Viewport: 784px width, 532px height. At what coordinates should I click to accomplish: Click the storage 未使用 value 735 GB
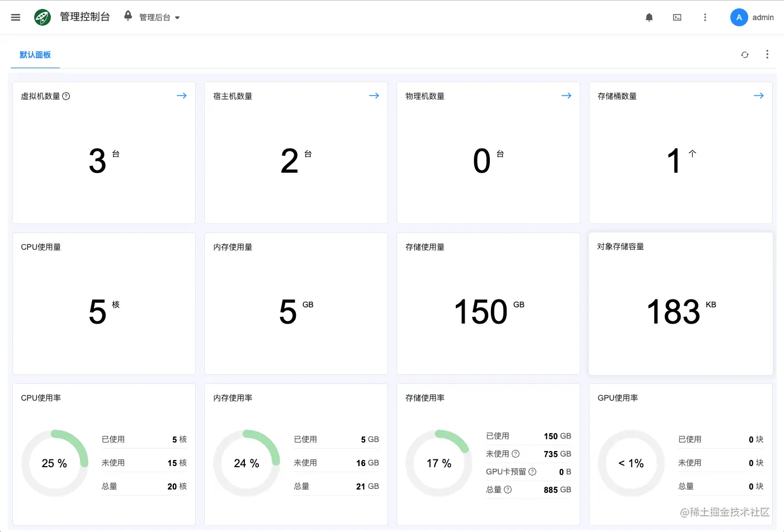[558, 454]
